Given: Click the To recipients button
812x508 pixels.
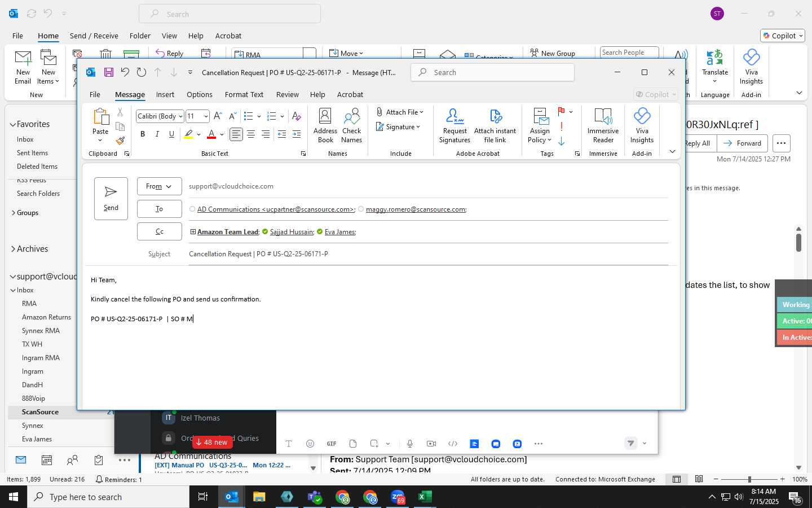Looking at the screenshot, I should 159,209.
